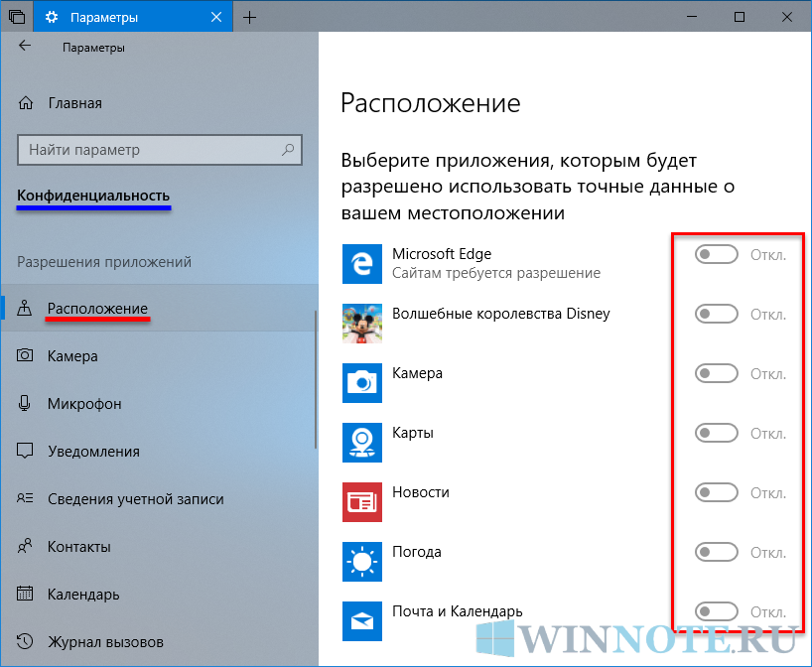Click the Камера app icon in list

tap(362, 383)
